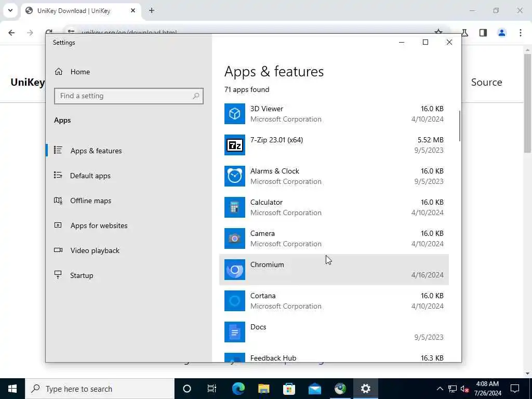This screenshot has height=399, width=532.
Task: Click the taskbar Type here to search box
Action: 99,389
